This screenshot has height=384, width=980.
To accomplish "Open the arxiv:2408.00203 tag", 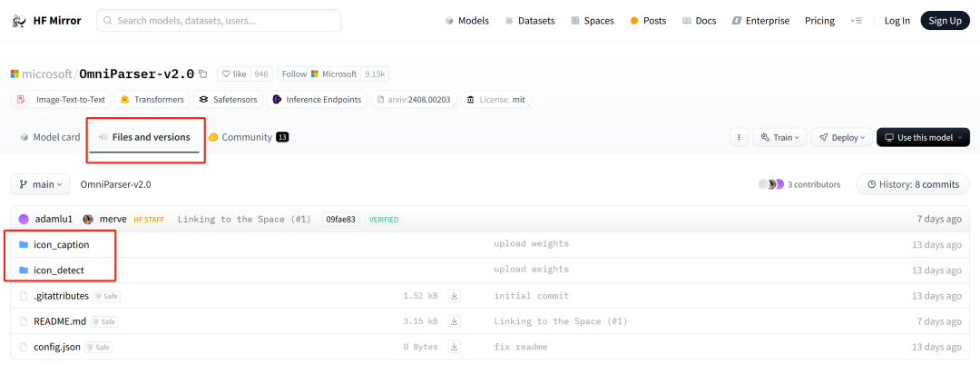I will click(x=415, y=100).
